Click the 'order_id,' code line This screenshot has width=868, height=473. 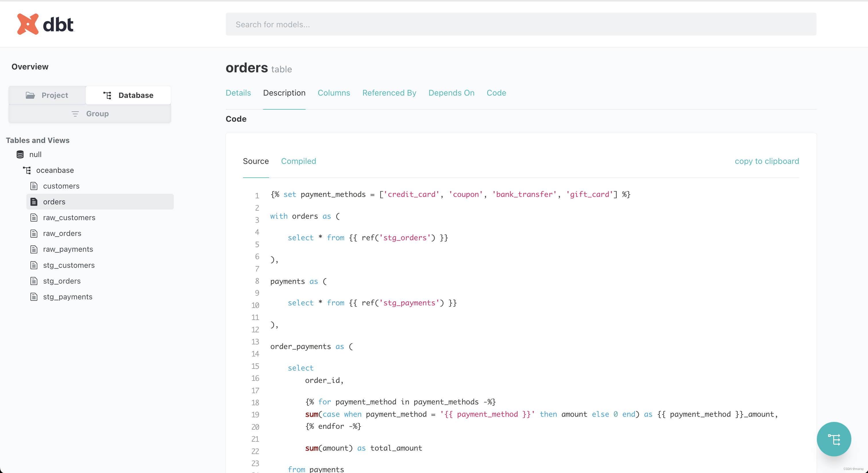point(324,380)
